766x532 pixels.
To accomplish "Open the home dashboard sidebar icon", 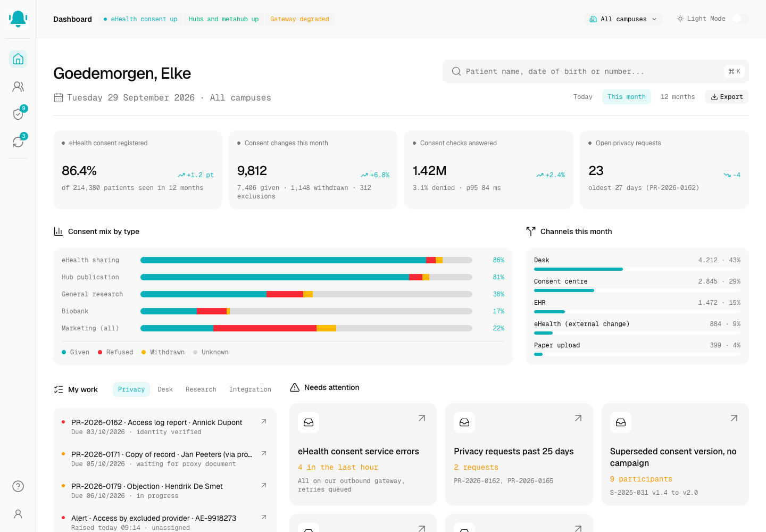I will (18, 59).
